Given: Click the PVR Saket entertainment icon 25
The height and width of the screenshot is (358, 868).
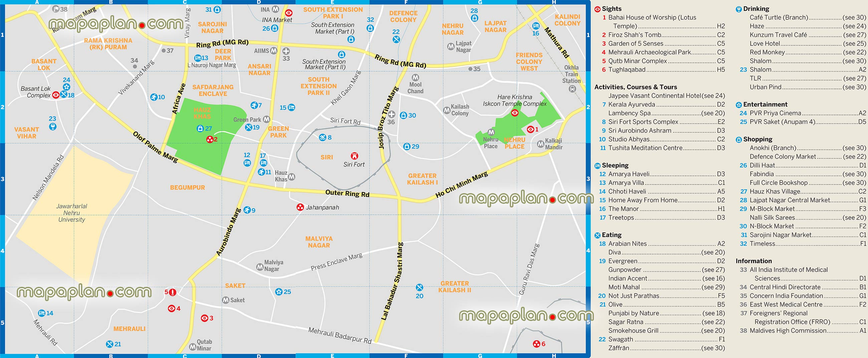Looking at the screenshot, I should [279, 291].
